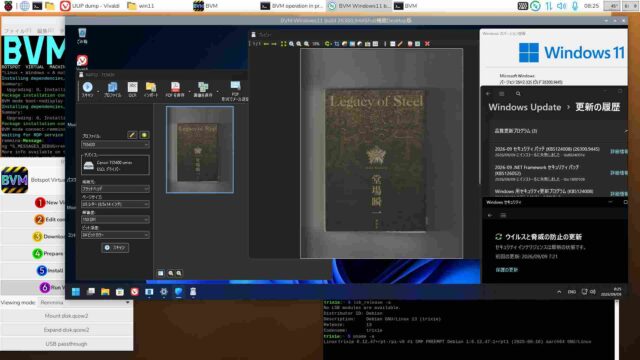The width and height of the screenshot is (640, 360).
Task: Click the microphone icon in top panel
Action: (575, 6)
